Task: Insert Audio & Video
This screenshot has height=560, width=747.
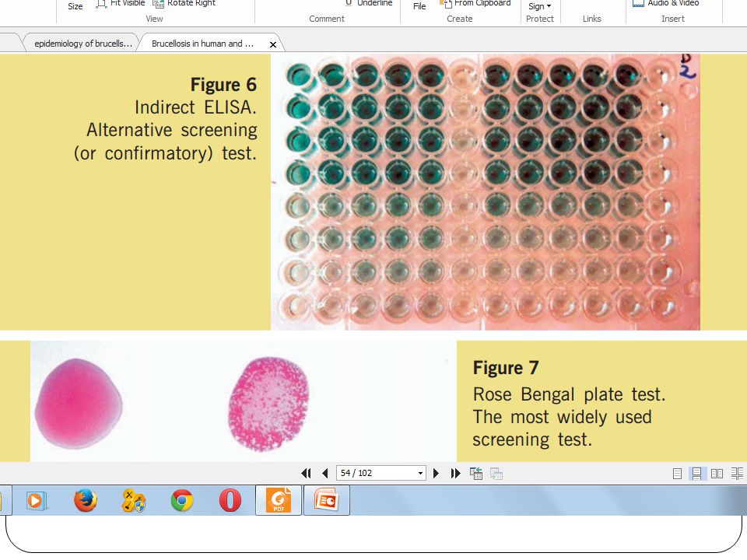Action: [665, 4]
